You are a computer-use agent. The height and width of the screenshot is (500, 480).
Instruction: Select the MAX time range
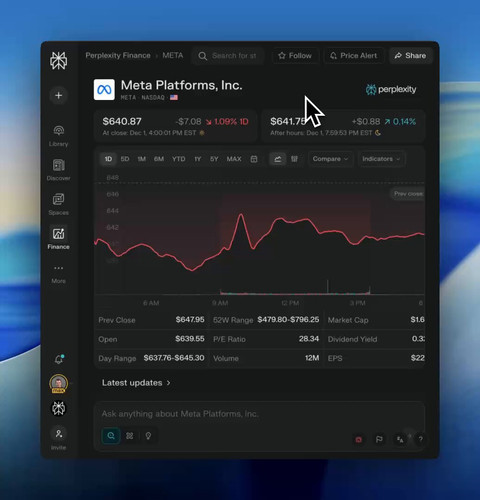click(234, 159)
